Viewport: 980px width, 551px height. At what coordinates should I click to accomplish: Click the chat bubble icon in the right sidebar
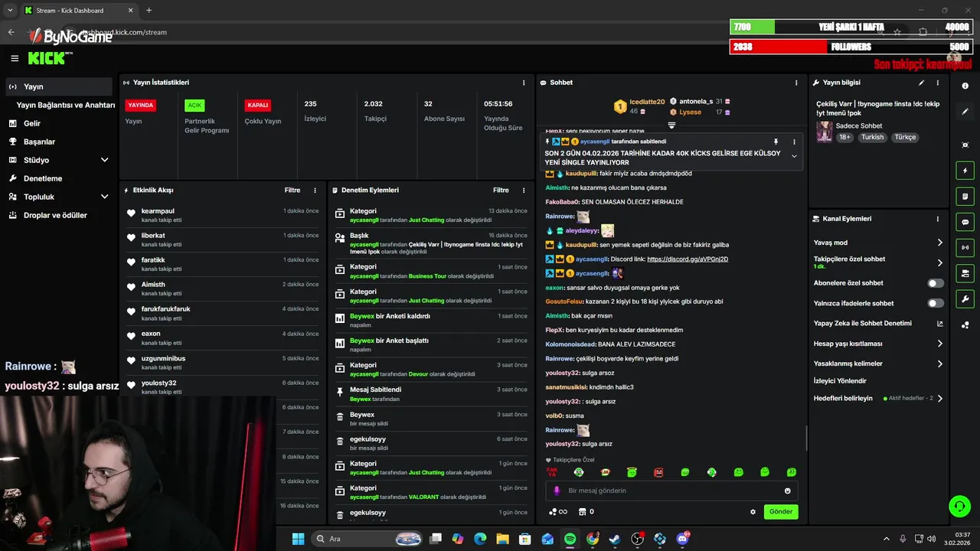(965, 222)
